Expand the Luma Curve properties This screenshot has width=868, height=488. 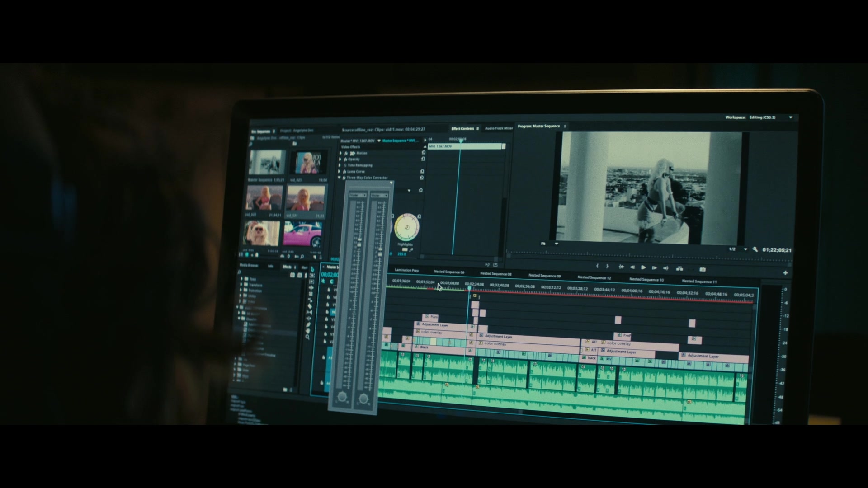click(340, 171)
